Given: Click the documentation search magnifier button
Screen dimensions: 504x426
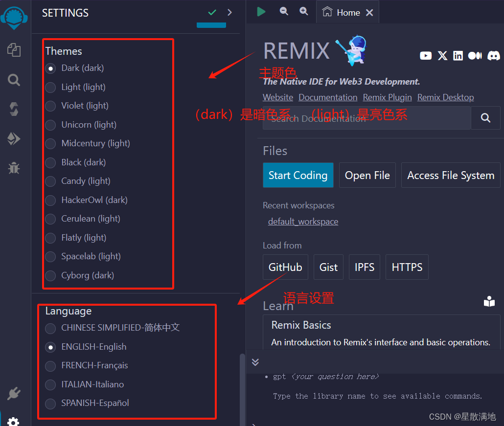Looking at the screenshot, I should (485, 118).
